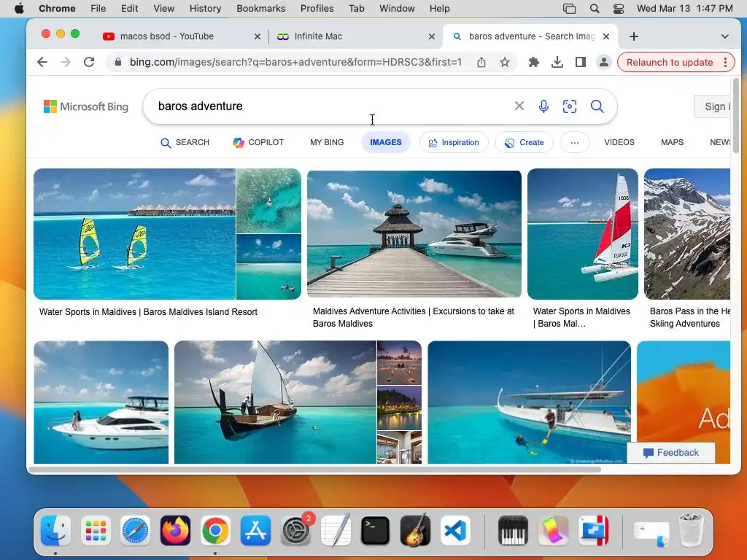Open the snorkelers by boat image
The width and height of the screenshot is (747, 560).
point(530,402)
